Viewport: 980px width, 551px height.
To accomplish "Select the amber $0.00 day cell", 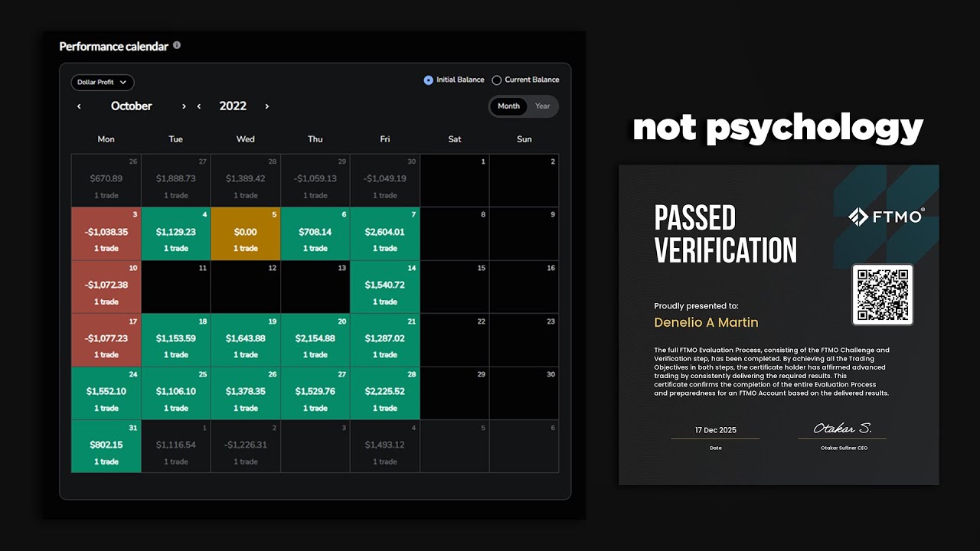I will [246, 233].
